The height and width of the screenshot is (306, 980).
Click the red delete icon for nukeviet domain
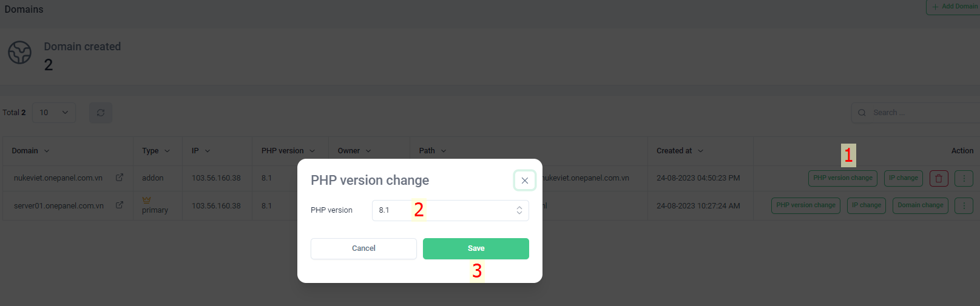pyautogui.click(x=939, y=178)
